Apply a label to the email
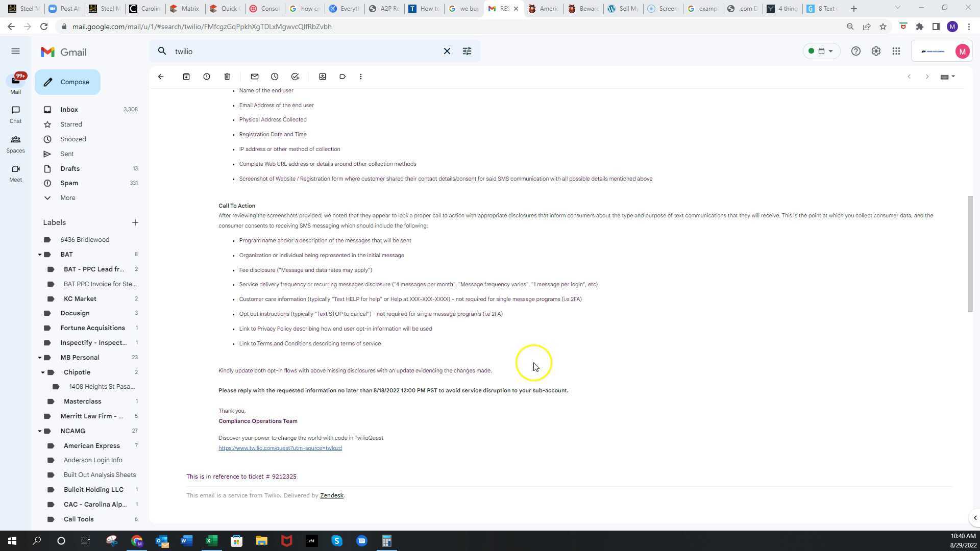Screen dimensions: 980x551 click(x=342, y=77)
